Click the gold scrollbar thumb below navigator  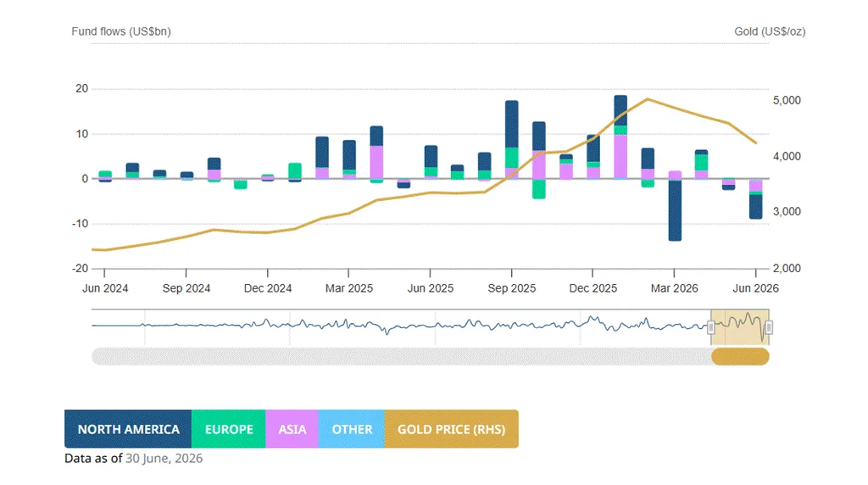pos(740,357)
